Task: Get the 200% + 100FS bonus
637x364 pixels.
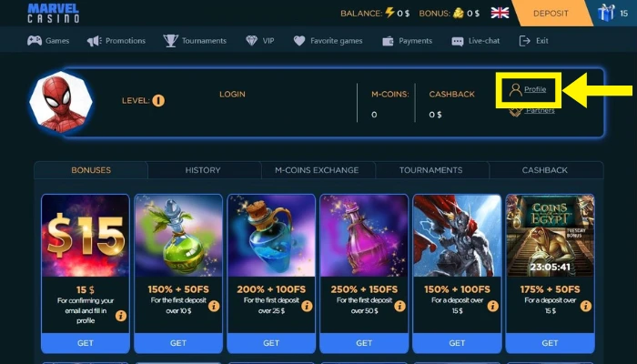Action: (x=271, y=343)
